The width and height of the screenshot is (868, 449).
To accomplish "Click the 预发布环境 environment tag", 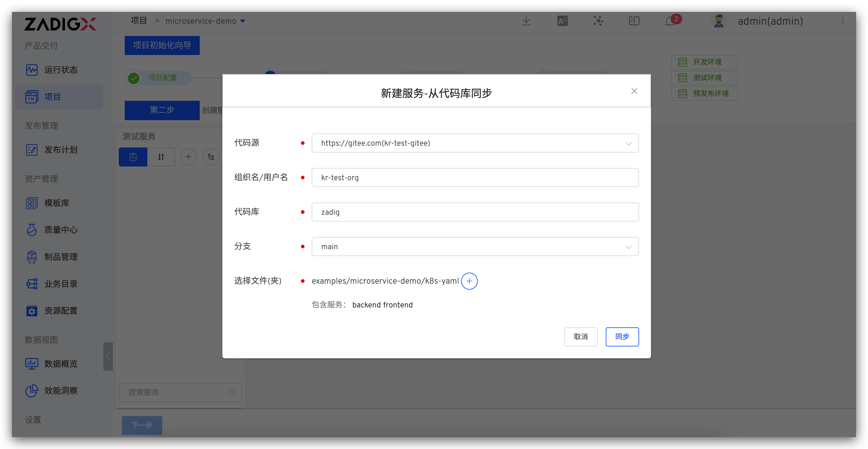I will point(705,94).
